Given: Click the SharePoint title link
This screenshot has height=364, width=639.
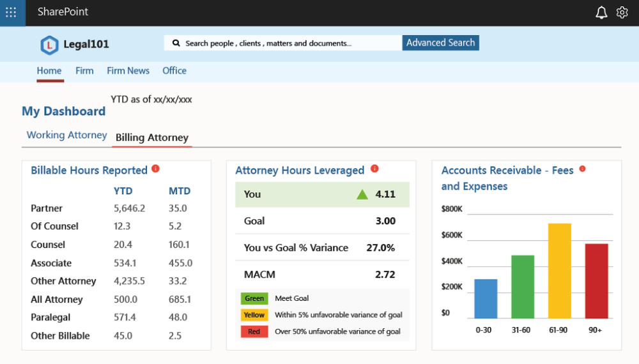Looking at the screenshot, I should click(63, 12).
